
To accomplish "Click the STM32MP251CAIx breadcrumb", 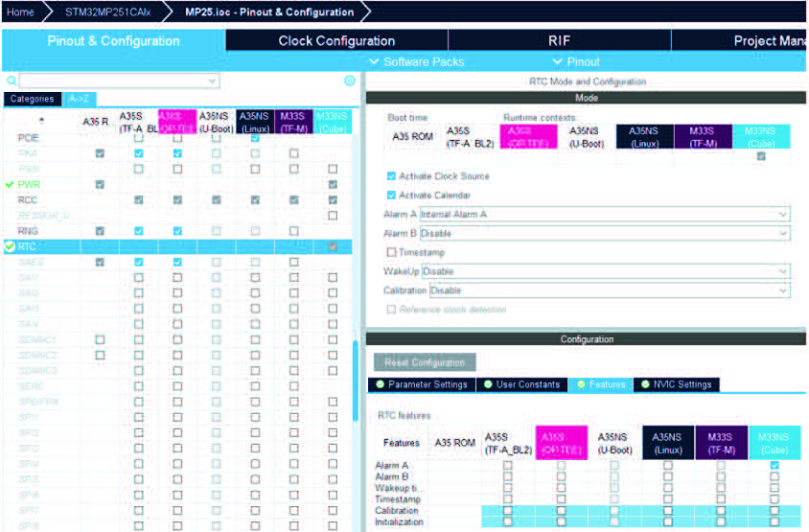I will (x=107, y=12).
